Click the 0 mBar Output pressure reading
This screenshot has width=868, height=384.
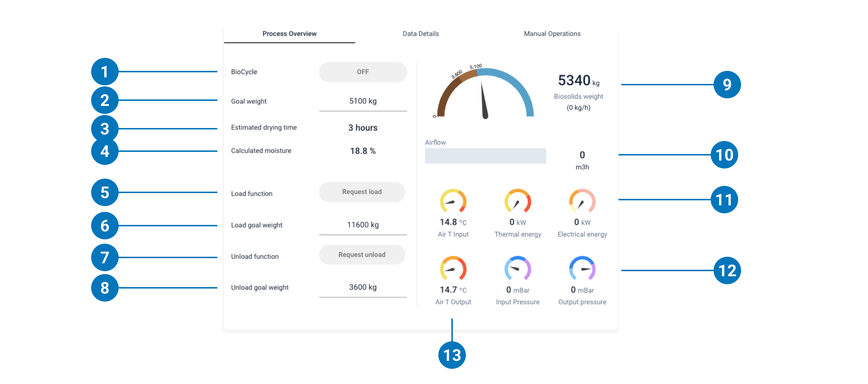pyautogui.click(x=582, y=290)
